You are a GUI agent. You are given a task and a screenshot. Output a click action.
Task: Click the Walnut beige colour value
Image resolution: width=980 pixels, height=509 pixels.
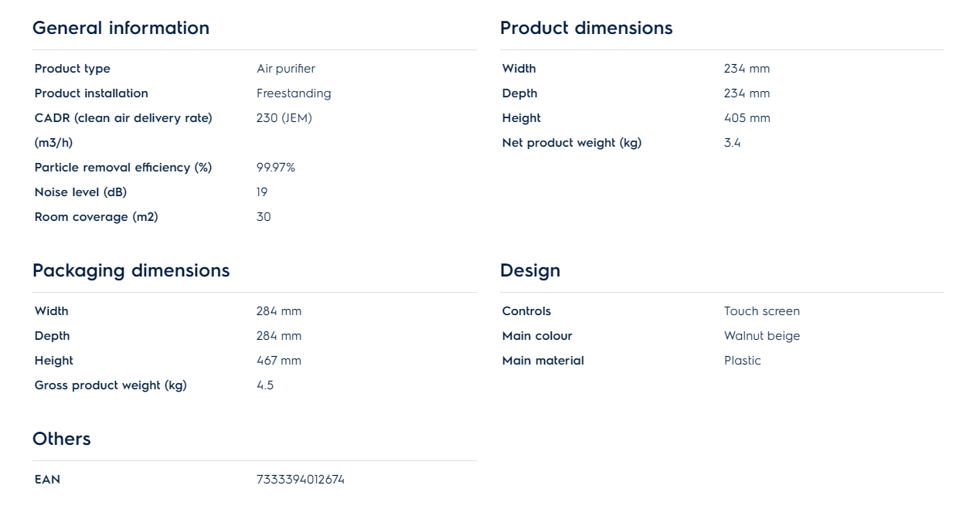tap(761, 336)
